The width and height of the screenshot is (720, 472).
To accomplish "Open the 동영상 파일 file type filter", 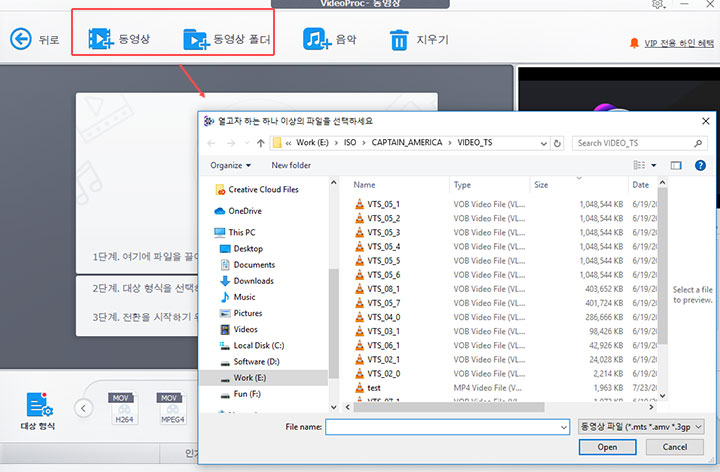I will click(x=641, y=427).
